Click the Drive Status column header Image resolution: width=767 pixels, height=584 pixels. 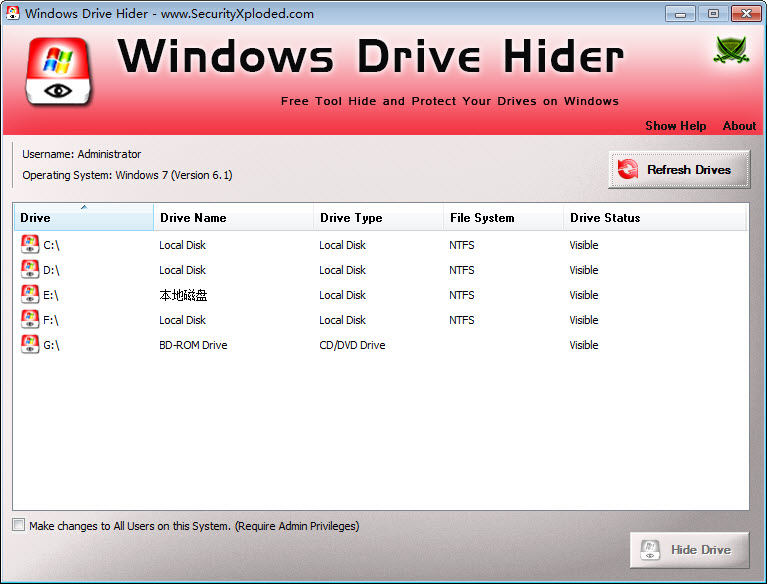(x=654, y=218)
